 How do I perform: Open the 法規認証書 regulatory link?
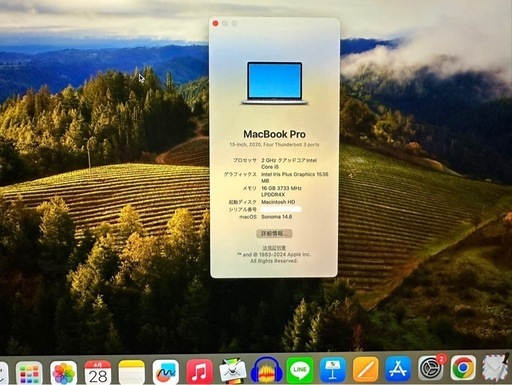(274, 248)
